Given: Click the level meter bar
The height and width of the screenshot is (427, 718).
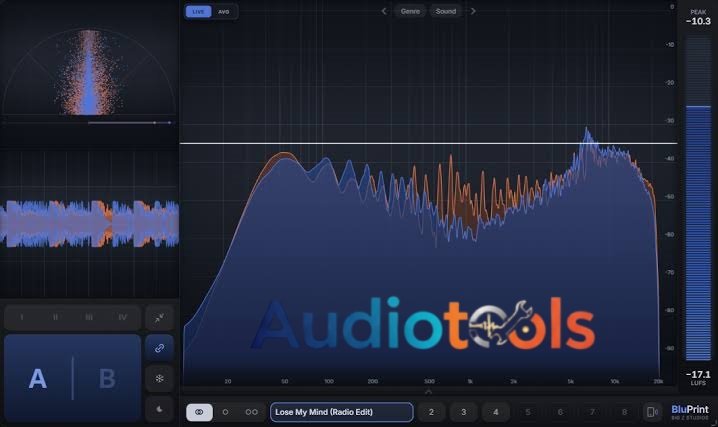Looking at the screenshot, I should 698,199.
